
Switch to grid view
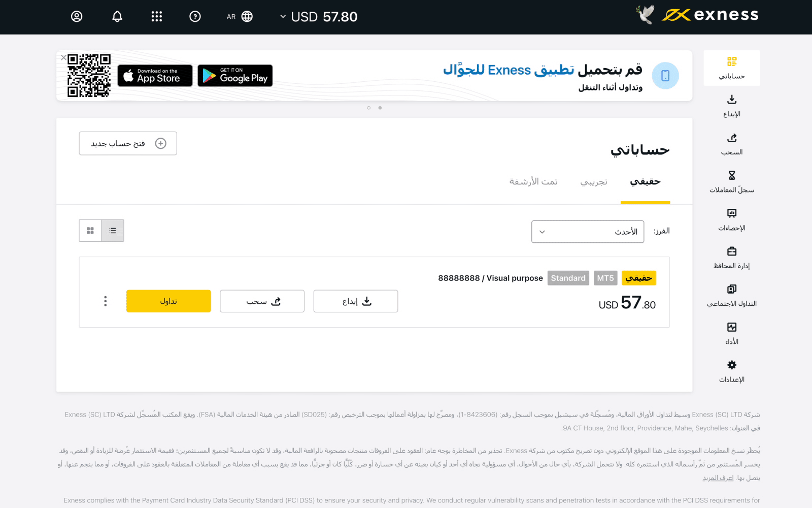point(90,231)
